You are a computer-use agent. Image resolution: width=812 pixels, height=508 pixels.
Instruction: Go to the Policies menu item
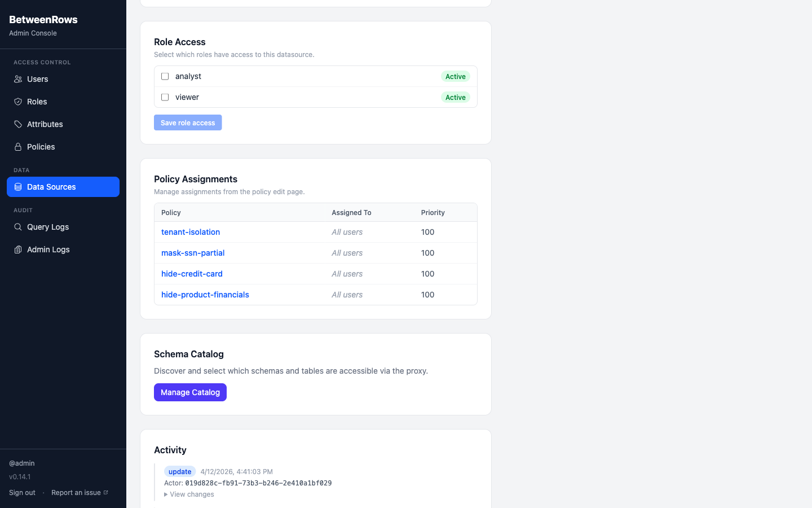click(41, 147)
